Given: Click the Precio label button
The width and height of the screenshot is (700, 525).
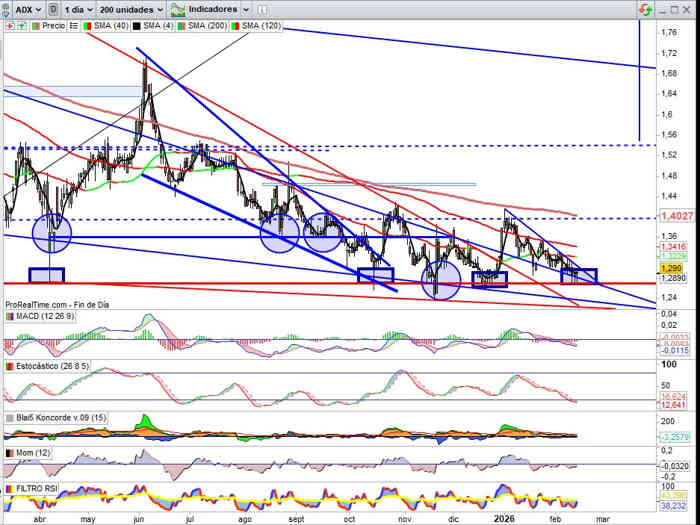Looking at the screenshot, I should (x=50, y=27).
